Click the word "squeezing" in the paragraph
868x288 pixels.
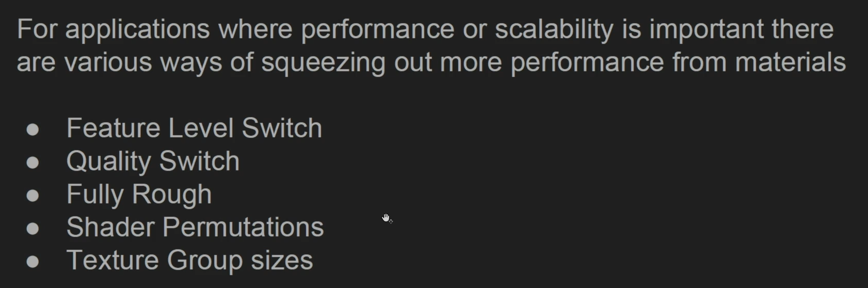point(323,63)
